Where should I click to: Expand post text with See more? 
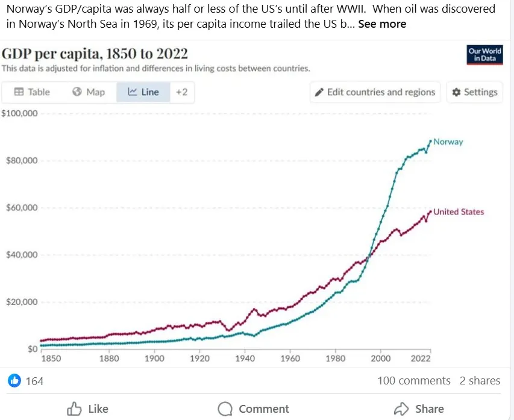382,24
